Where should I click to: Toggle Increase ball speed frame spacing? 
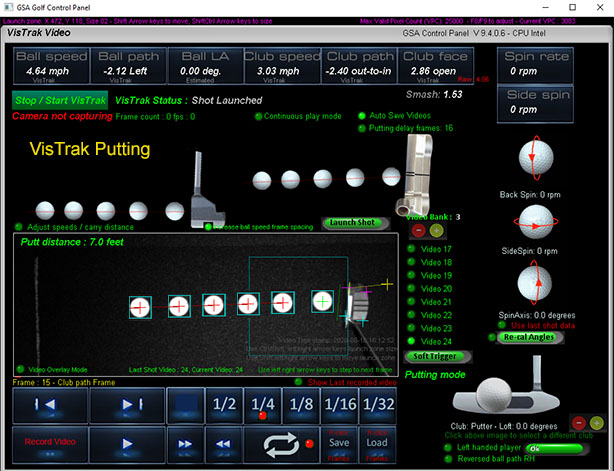click(x=208, y=227)
